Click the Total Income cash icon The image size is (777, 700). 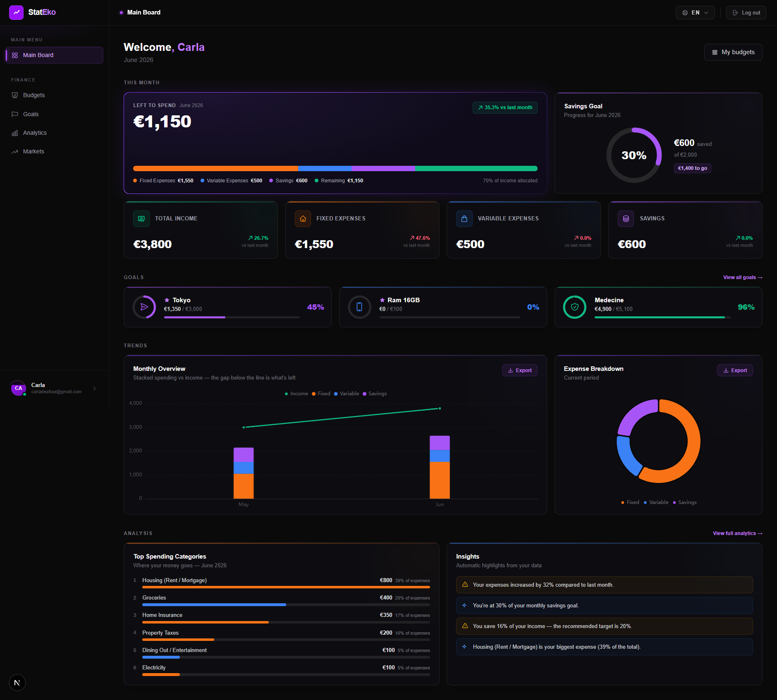point(141,218)
